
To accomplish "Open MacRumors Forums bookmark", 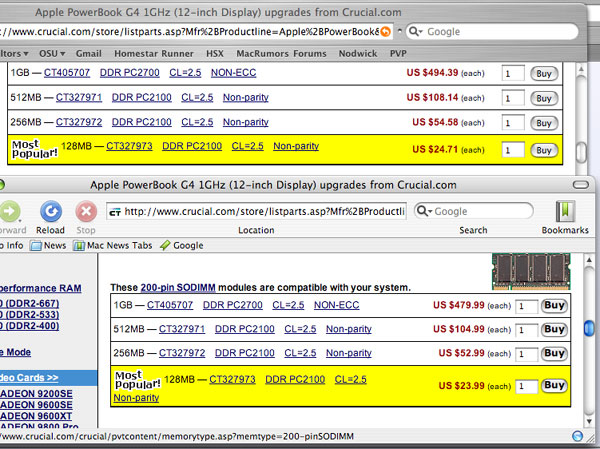I will [x=281, y=54].
